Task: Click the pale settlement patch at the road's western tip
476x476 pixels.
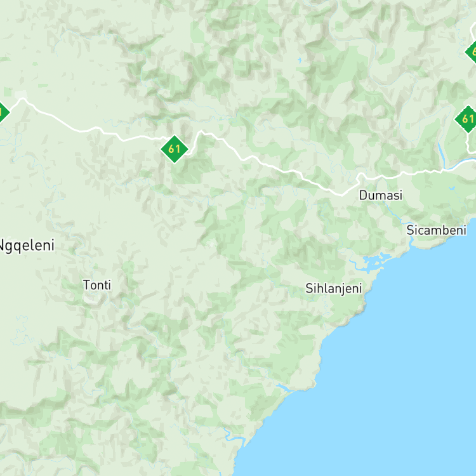Action: pyautogui.click(x=21, y=95)
